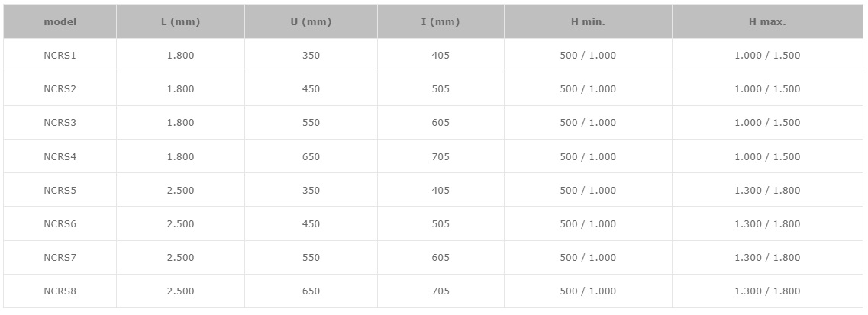Click the NCRS4 model cell
Viewport: 868px width, 315px height.
(x=60, y=156)
